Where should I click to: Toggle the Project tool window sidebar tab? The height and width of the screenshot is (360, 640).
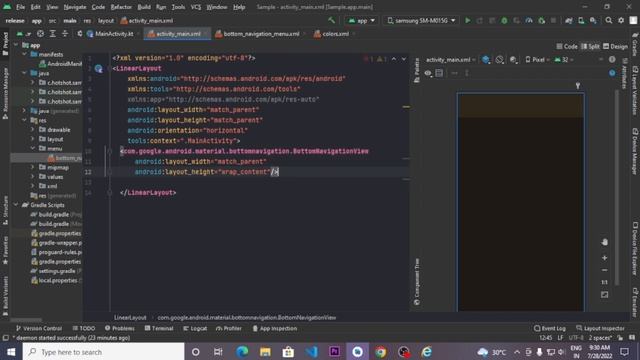5,43
